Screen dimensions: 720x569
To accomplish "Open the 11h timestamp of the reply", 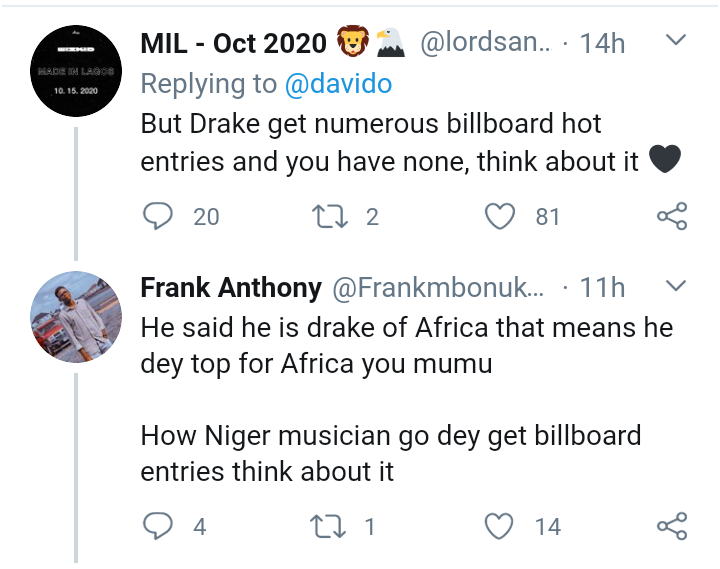I will pos(602,288).
